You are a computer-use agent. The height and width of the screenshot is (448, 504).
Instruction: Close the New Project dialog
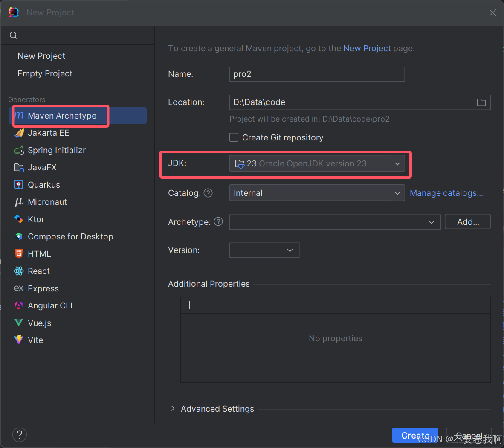click(492, 12)
